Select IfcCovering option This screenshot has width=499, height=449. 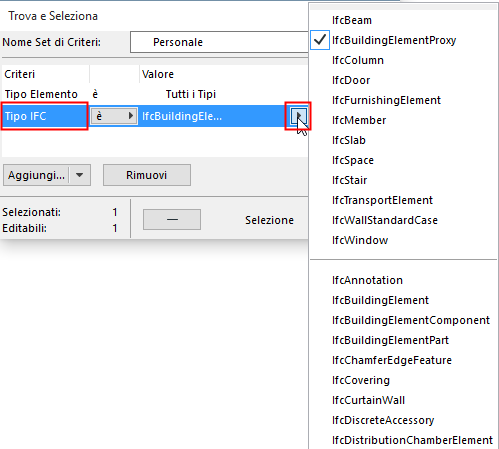coord(403,380)
